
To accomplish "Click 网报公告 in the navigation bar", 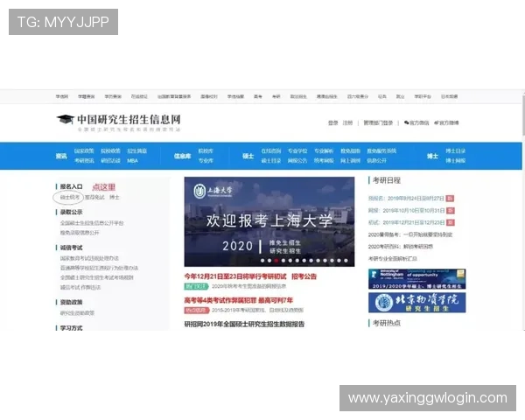I will click(297, 161).
